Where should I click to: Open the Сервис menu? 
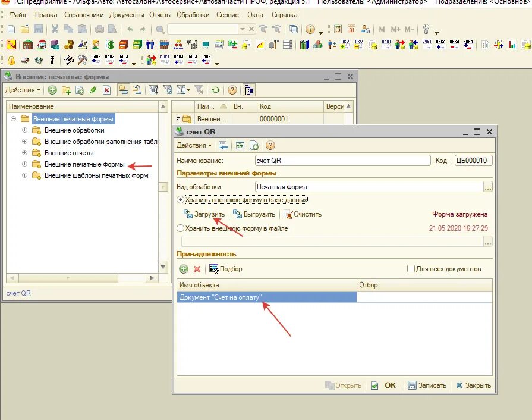[x=227, y=15]
